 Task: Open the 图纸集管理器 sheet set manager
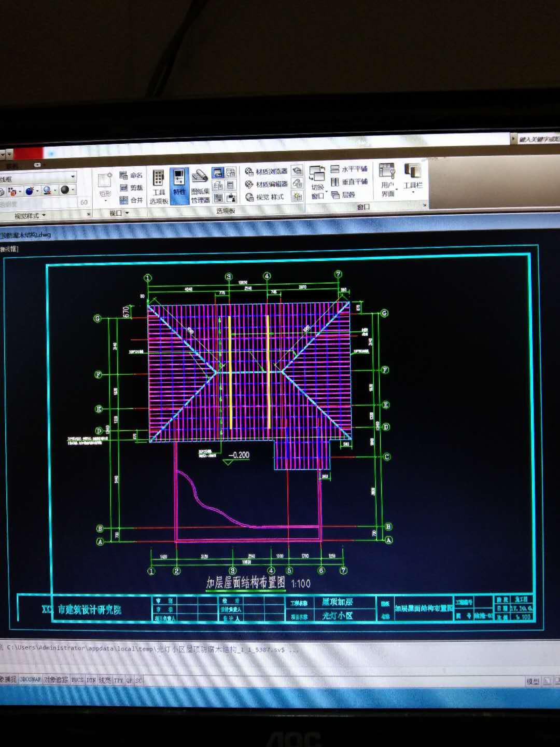(200, 187)
